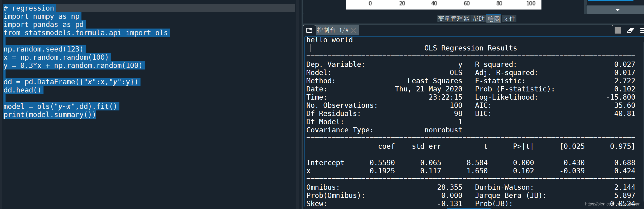Click the x coefficient 0.1925
This screenshot has height=209, width=644.
coord(382,171)
